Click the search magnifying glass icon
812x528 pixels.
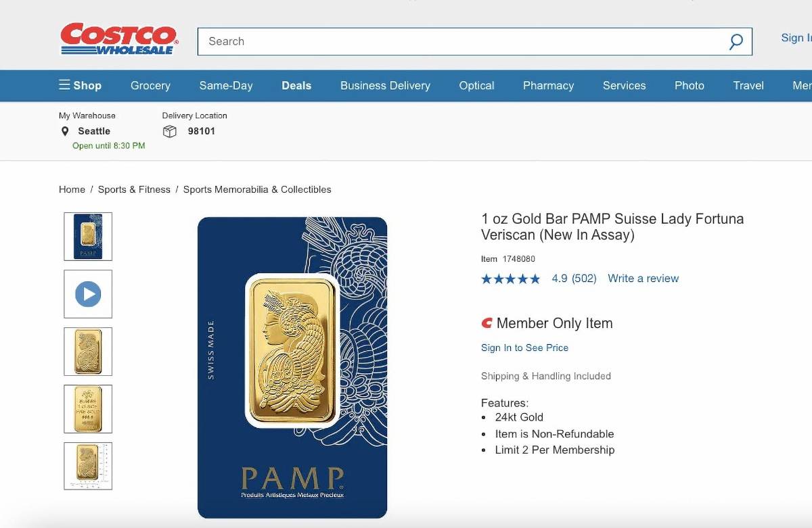click(x=735, y=41)
